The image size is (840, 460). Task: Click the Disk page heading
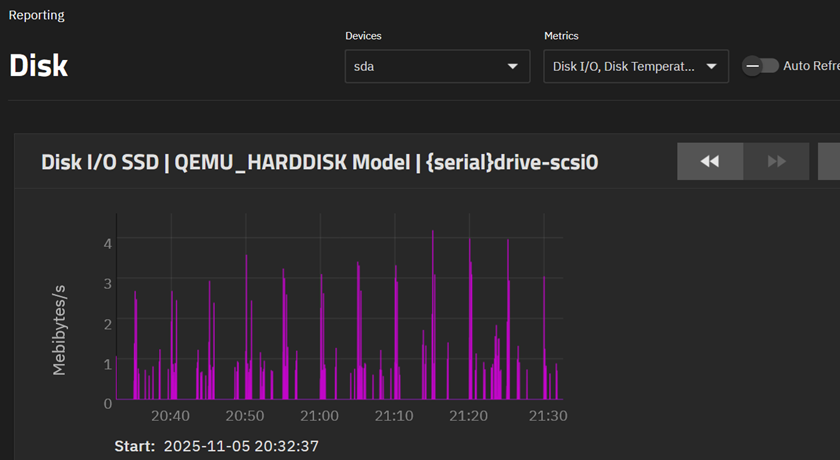(x=39, y=66)
